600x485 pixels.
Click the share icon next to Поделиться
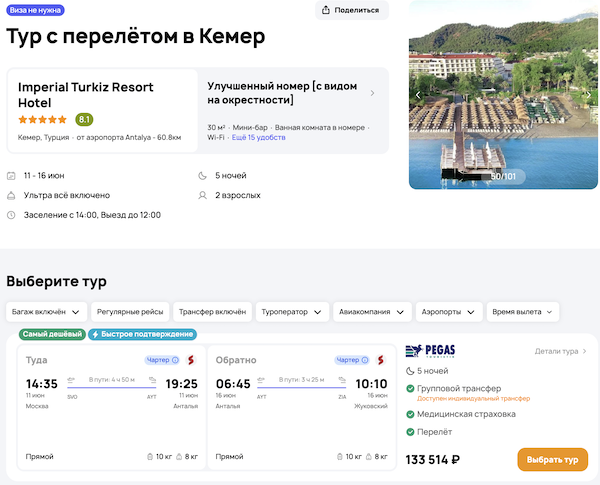(x=328, y=10)
